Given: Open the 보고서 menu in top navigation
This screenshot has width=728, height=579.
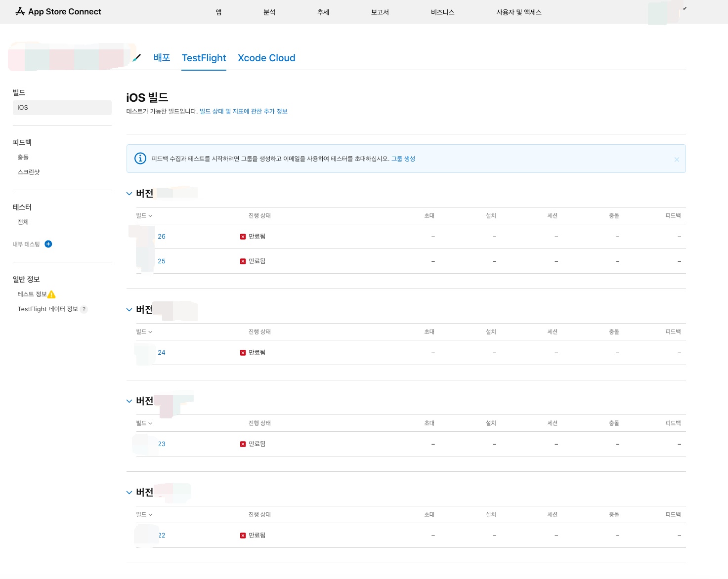Looking at the screenshot, I should [380, 12].
